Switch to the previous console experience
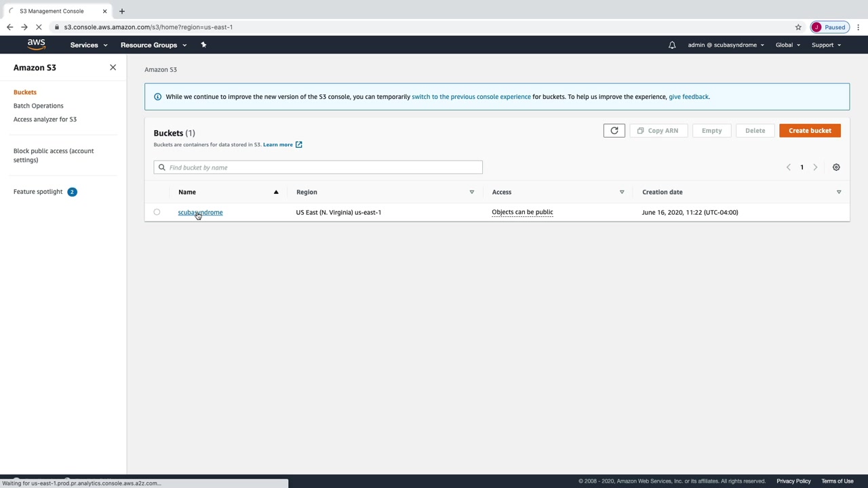The height and width of the screenshot is (488, 868). coord(471,97)
